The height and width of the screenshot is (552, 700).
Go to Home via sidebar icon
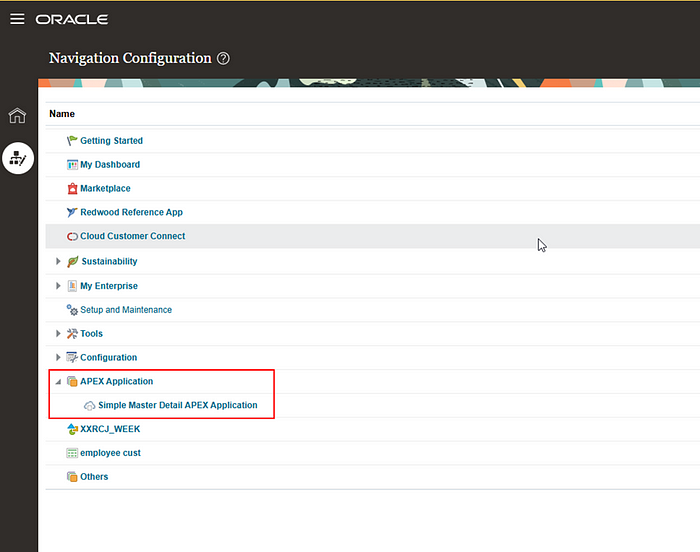click(x=17, y=116)
